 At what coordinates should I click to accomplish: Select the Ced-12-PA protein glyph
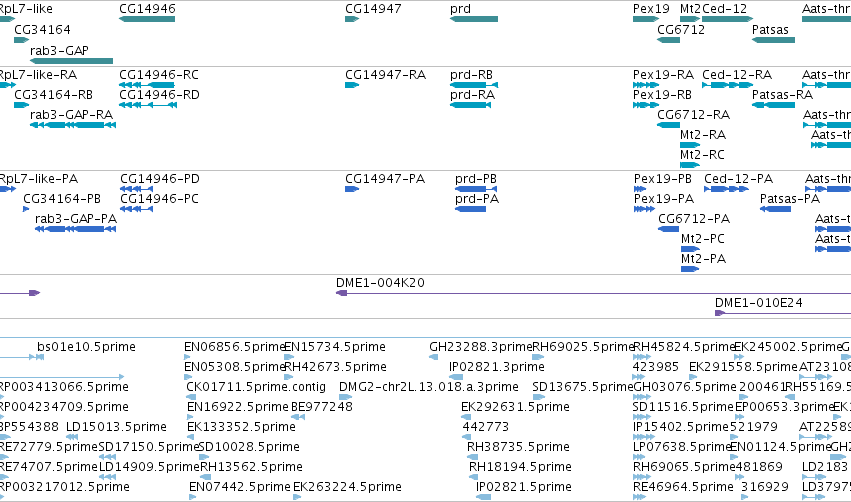pos(727,189)
